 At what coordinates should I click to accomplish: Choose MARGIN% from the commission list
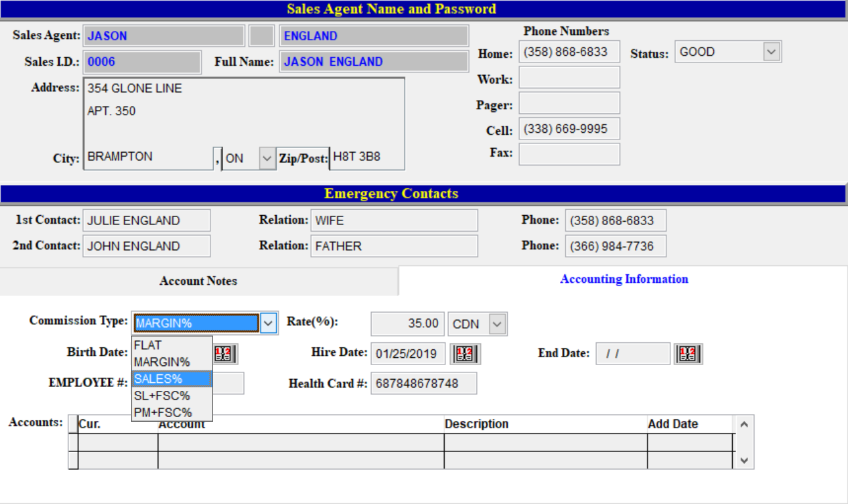tap(172, 362)
